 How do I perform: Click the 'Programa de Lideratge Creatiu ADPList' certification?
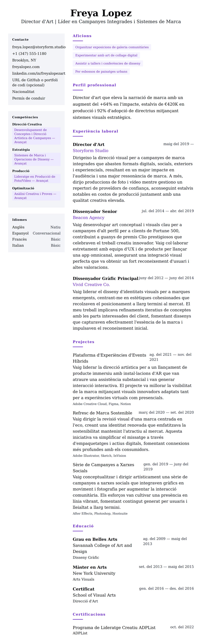click(x=114, y=628)
